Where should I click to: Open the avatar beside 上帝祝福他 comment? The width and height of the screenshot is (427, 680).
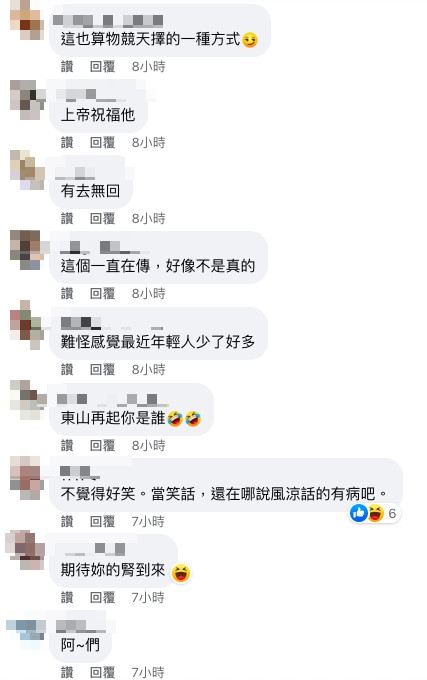[27, 99]
